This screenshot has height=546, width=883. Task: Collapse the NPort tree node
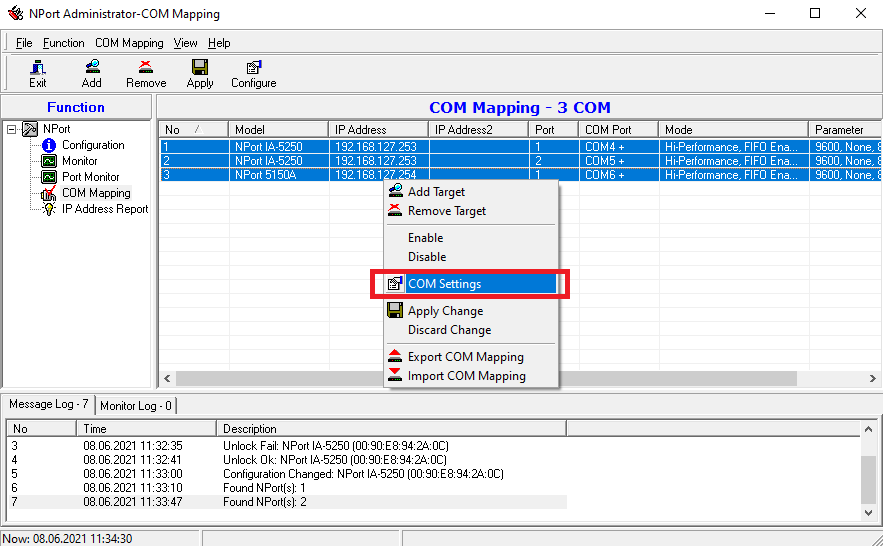pyautogui.click(x=12, y=129)
